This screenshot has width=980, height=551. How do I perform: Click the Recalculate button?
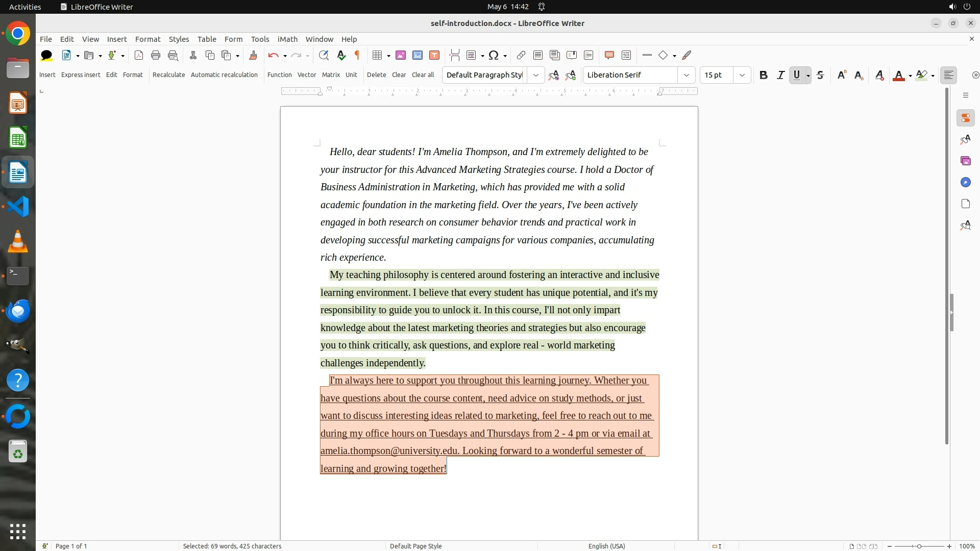pyautogui.click(x=168, y=74)
